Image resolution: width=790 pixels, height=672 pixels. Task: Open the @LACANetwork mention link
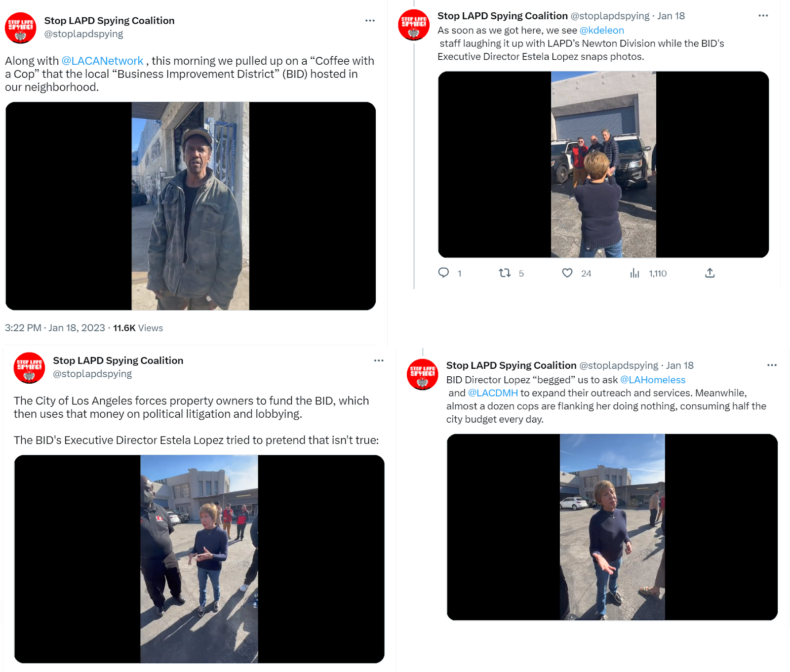pyautogui.click(x=102, y=61)
